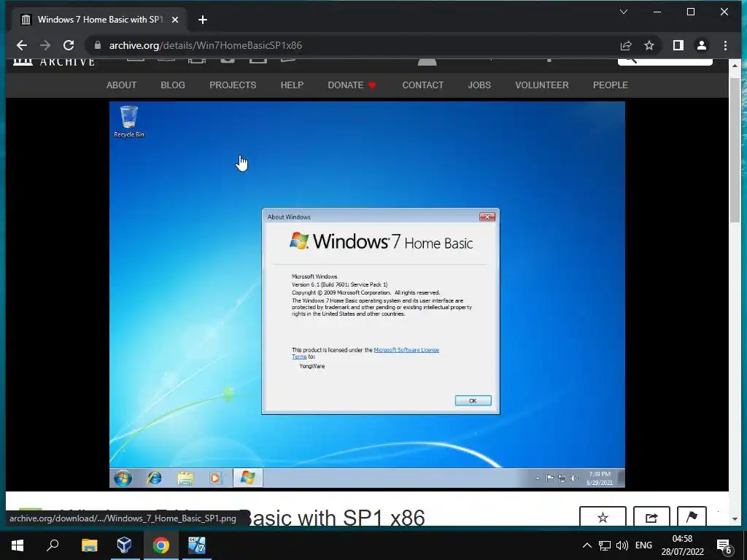Open a new browser tab

203,20
